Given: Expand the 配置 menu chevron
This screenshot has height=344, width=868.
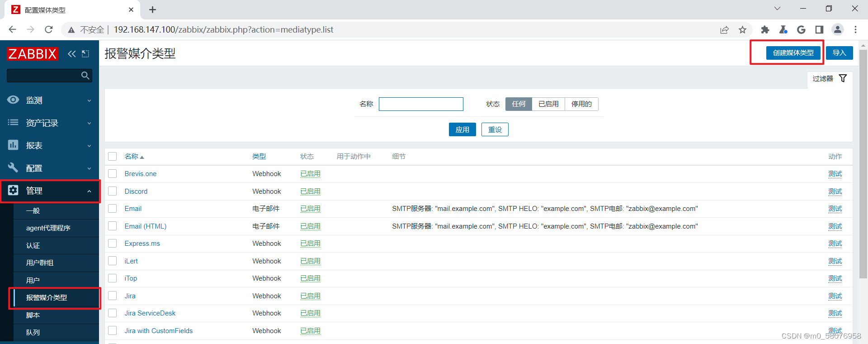Looking at the screenshot, I should click(89, 168).
